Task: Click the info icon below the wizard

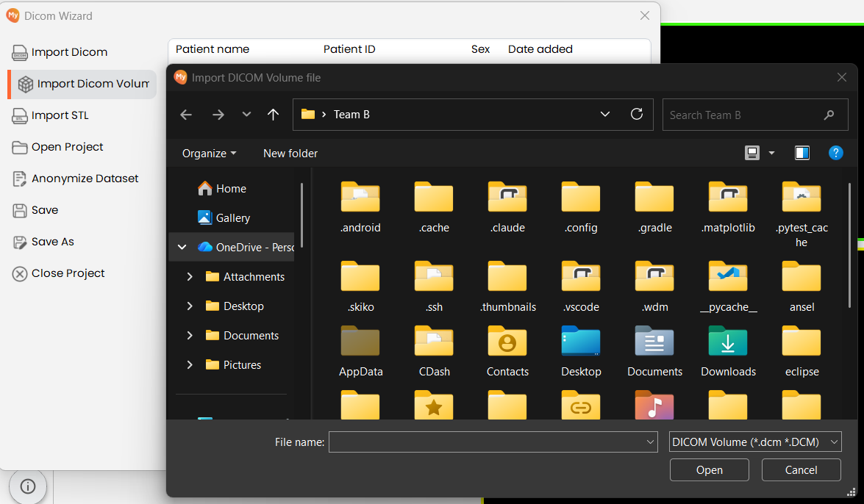Action: click(27, 486)
